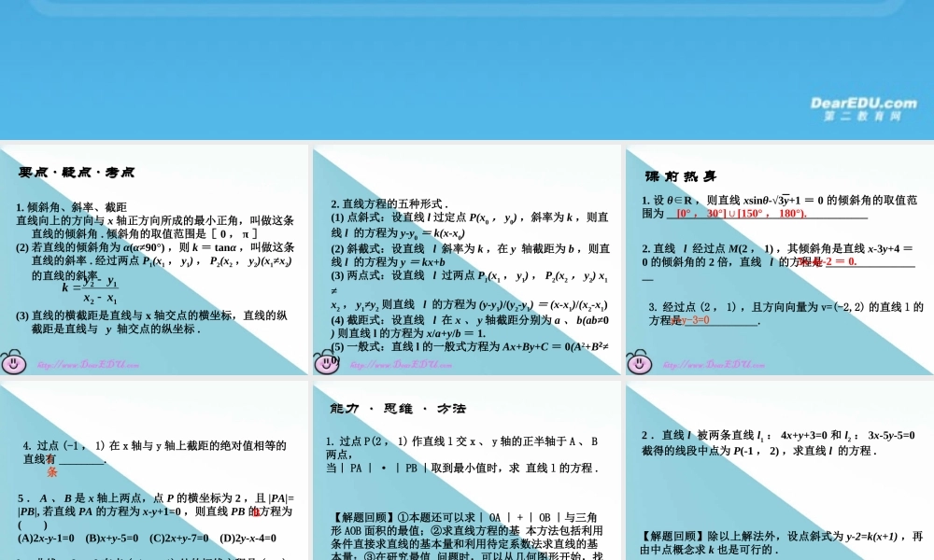Click the red character 条 under question 4
The image size is (934, 560).
pos(52,472)
